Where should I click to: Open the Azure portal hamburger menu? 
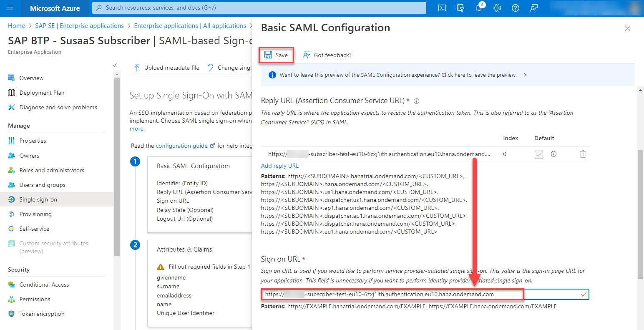(10, 8)
